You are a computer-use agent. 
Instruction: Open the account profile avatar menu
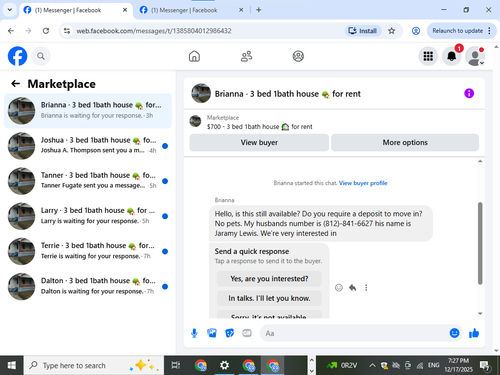click(475, 56)
